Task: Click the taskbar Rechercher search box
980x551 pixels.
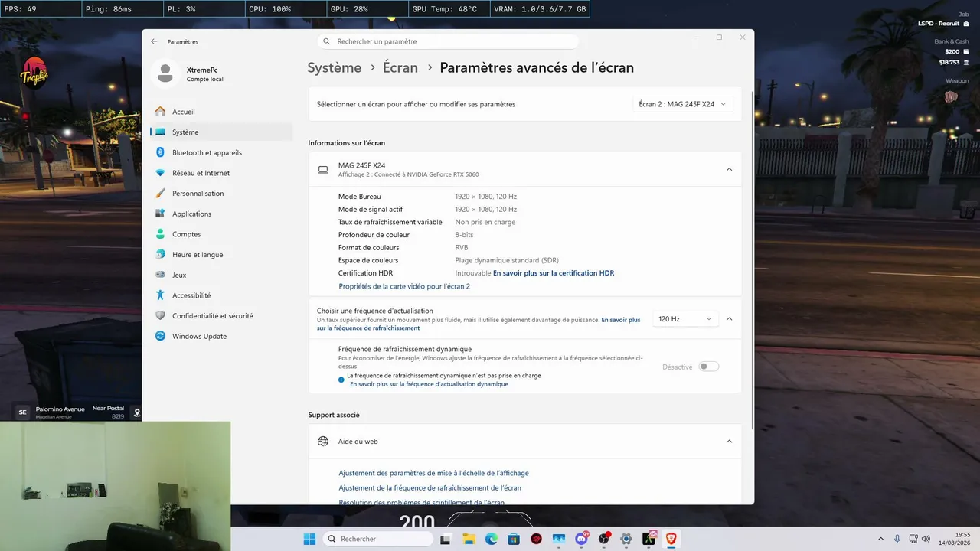Action: point(377,539)
